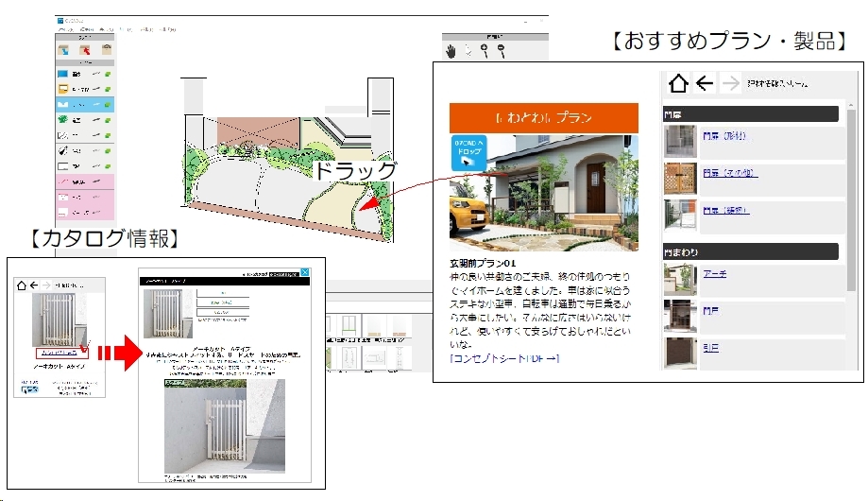Click the box icon with the red arrow
This screenshot has height=501, width=868.
(x=85, y=50)
